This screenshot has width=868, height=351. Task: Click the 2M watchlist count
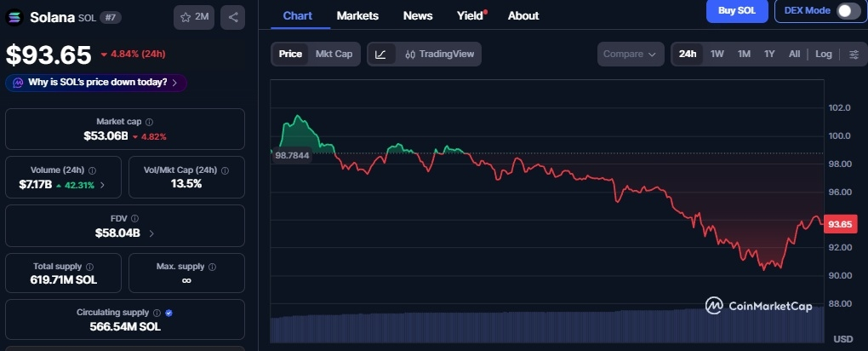(x=202, y=17)
